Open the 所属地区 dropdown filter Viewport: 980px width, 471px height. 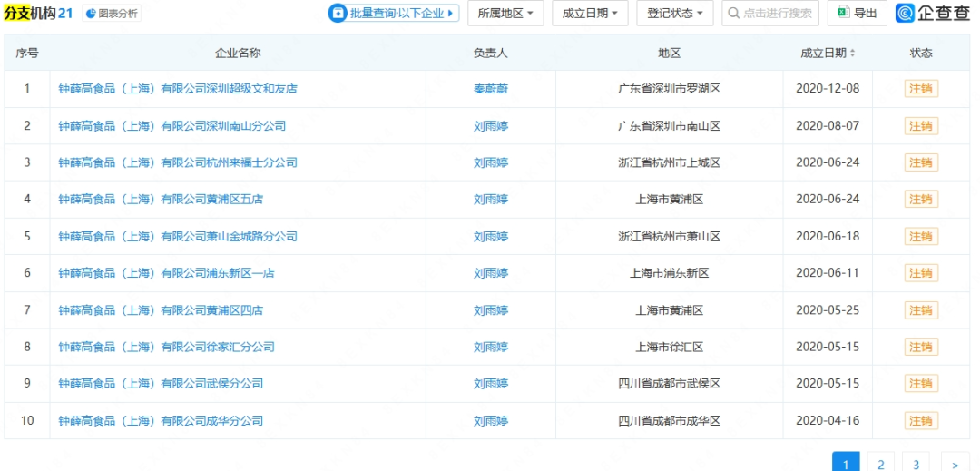coord(505,14)
